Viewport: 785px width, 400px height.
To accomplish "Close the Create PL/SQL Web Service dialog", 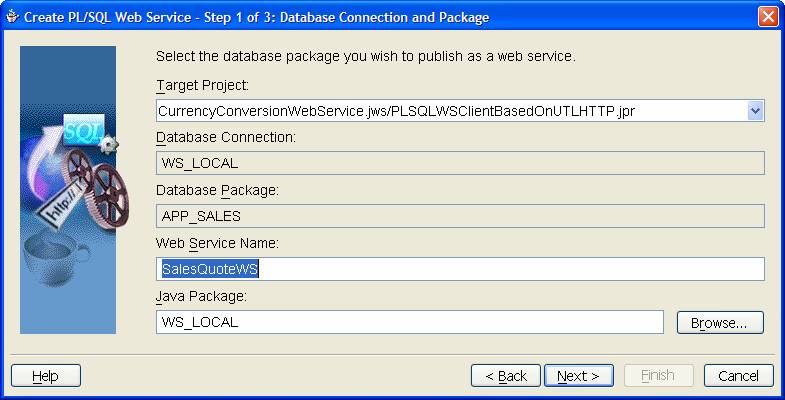I will [x=767, y=17].
